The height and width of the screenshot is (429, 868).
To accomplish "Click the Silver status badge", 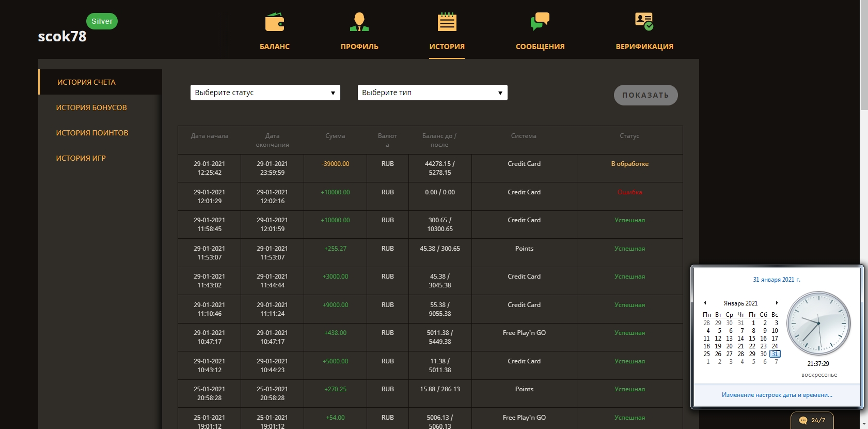I will 102,21.
